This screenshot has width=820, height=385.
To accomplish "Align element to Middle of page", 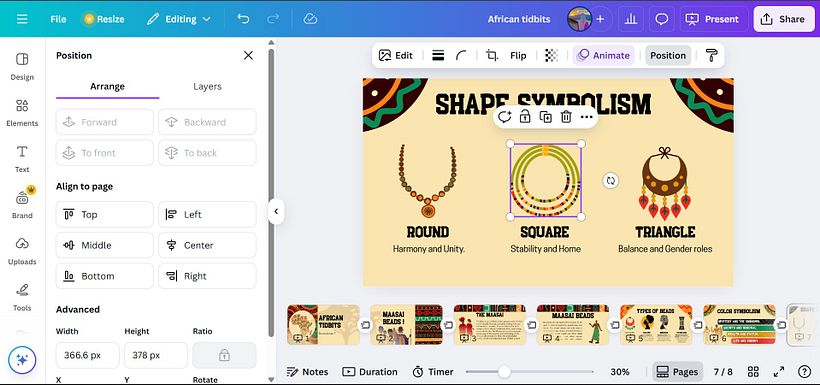I will tap(105, 245).
